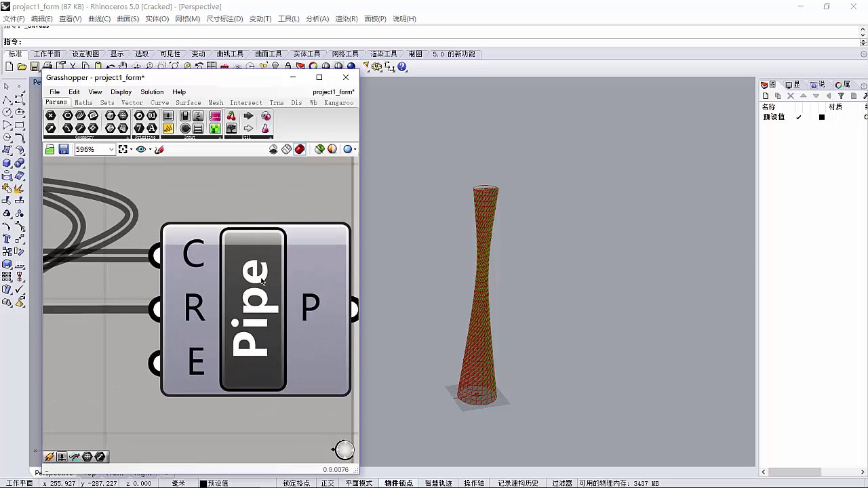Select the Circle tool in left sidebar
Viewport: 868px width, 488px height.
click(x=7, y=112)
